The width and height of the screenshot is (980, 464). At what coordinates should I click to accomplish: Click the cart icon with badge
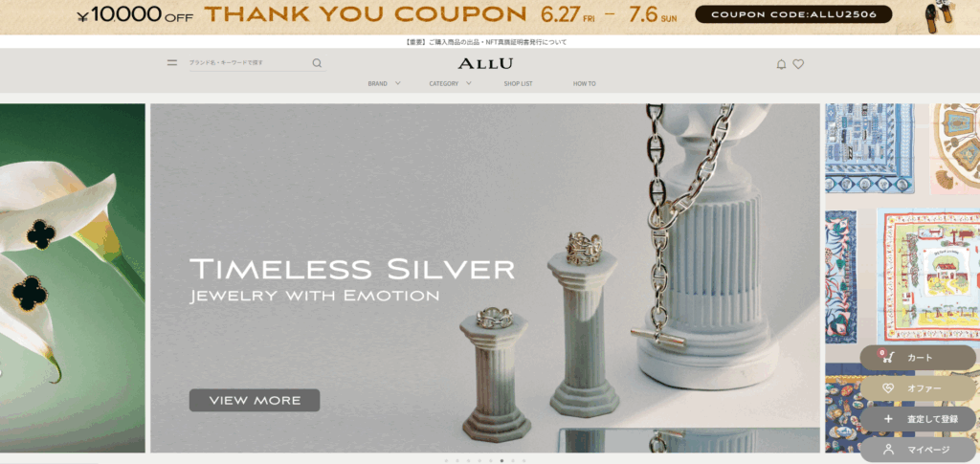[x=888, y=357]
